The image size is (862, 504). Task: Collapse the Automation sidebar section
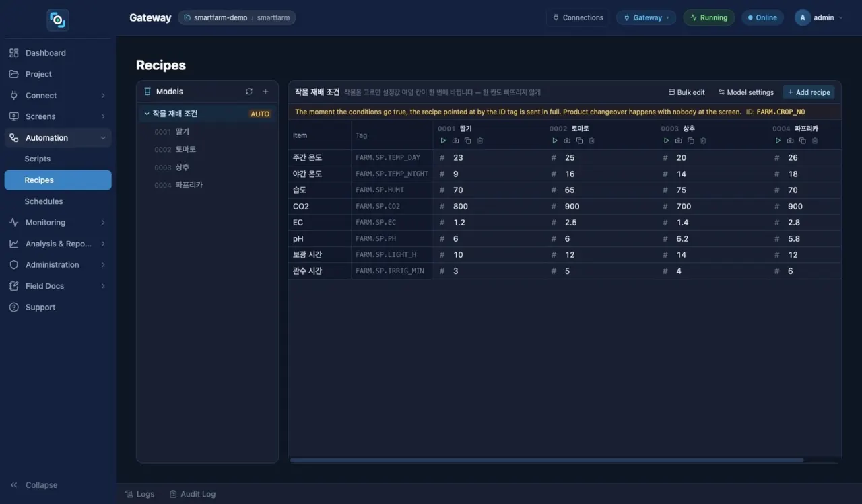pos(58,138)
